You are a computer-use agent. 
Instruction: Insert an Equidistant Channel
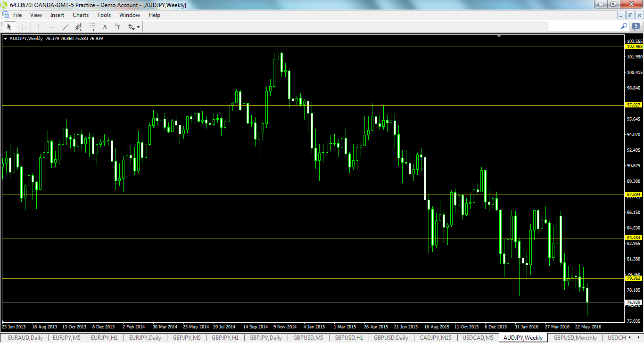tap(78, 27)
